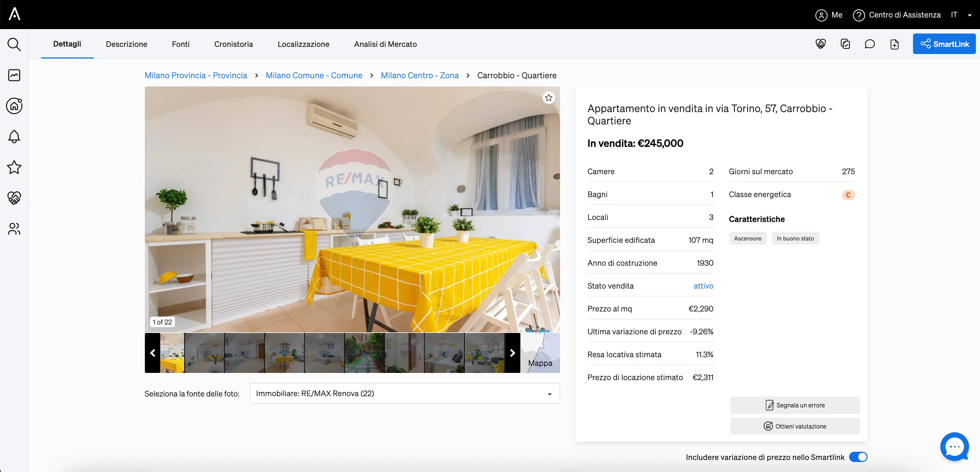Open the Analisi di Mercato tab
This screenshot has height=472, width=980.
click(385, 44)
